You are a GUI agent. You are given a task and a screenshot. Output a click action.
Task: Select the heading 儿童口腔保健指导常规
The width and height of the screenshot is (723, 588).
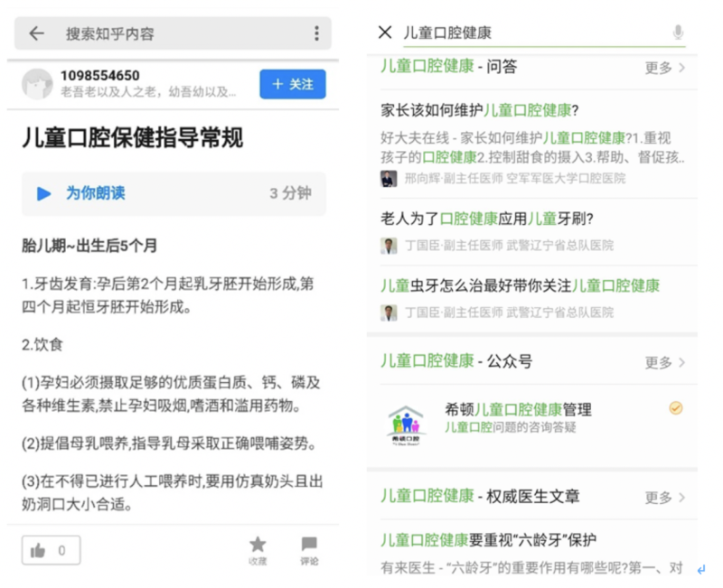[133, 137]
